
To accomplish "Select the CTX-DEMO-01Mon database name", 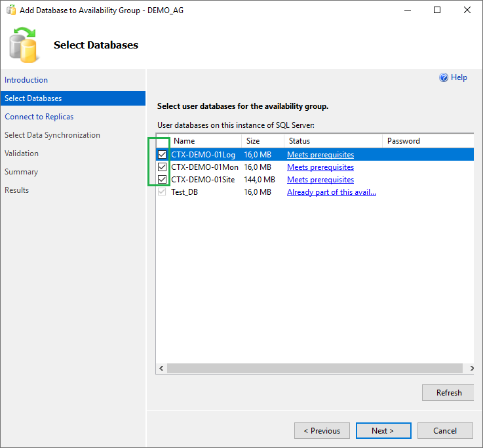I will pos(205,167).
